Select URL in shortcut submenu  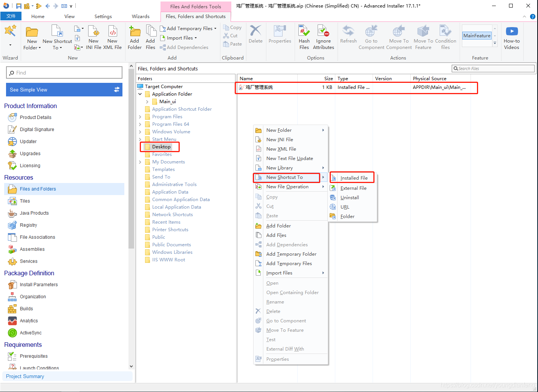[x=345, y=207]
